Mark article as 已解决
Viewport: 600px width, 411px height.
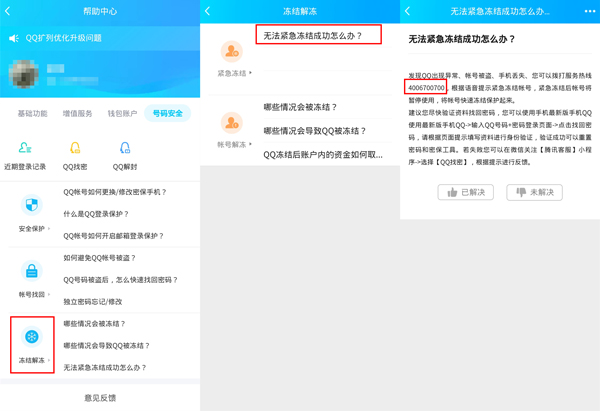coord(465,192)
